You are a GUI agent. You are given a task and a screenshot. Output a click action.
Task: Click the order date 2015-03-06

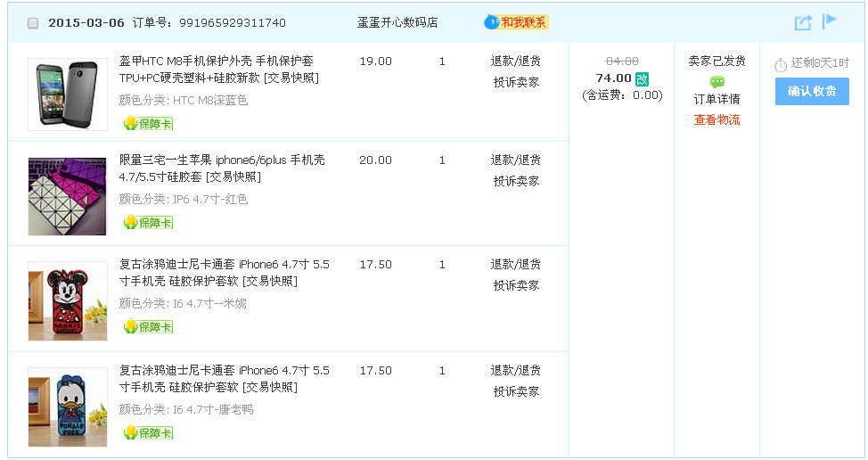point(86,22)
